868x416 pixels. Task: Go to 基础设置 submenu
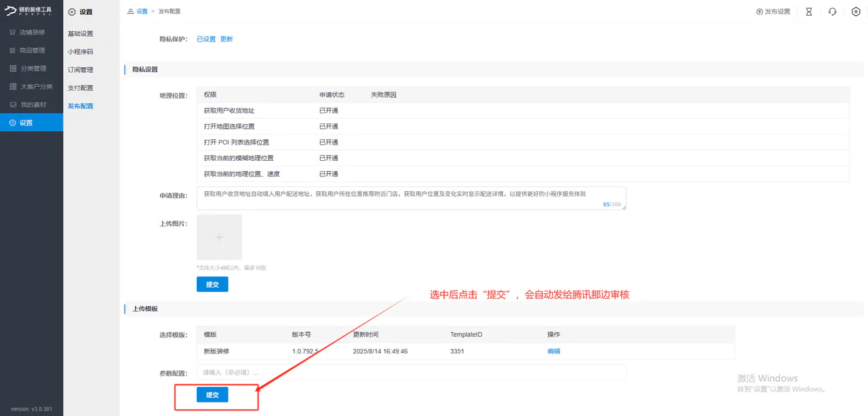[81, 34]
